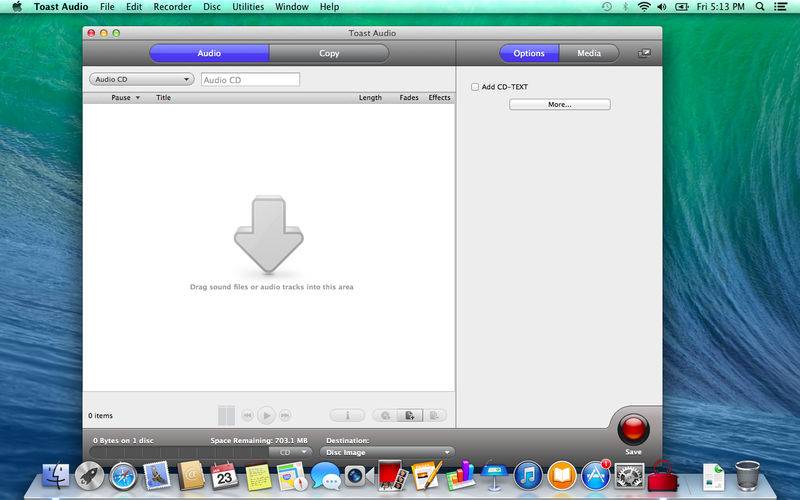
Task: Open the Toast Audio application menu
Action: click(x=61, y=7)
